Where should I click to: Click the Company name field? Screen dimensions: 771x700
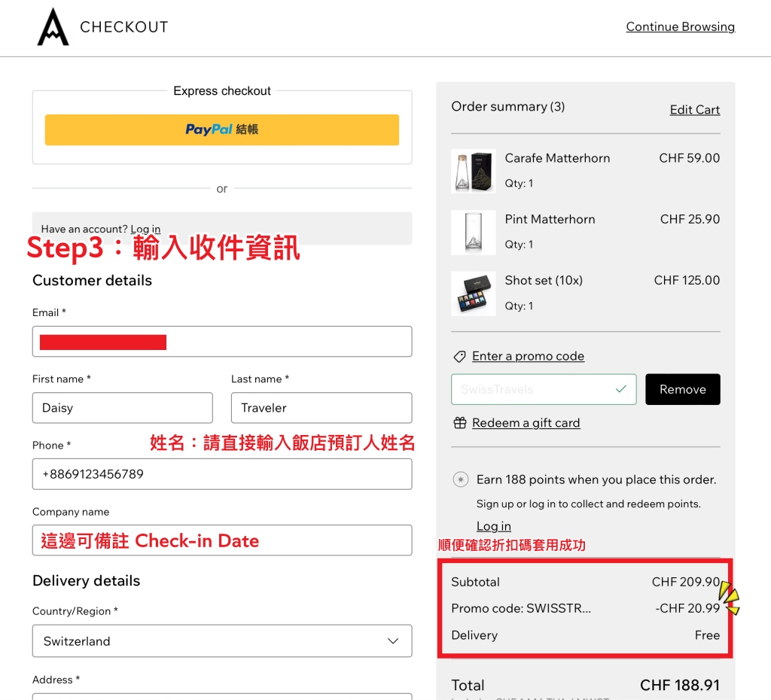click(x=222, y=540)
